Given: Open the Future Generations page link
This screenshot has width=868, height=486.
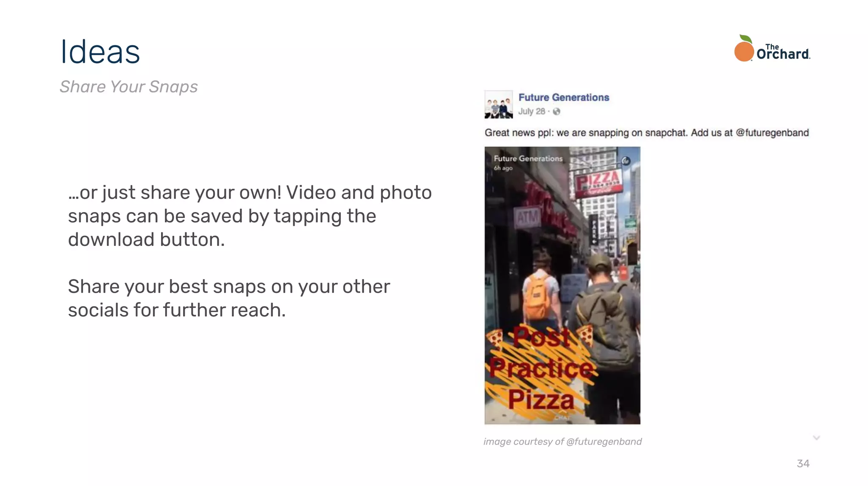Looking at the screenshot, I should tap(564, 98).
